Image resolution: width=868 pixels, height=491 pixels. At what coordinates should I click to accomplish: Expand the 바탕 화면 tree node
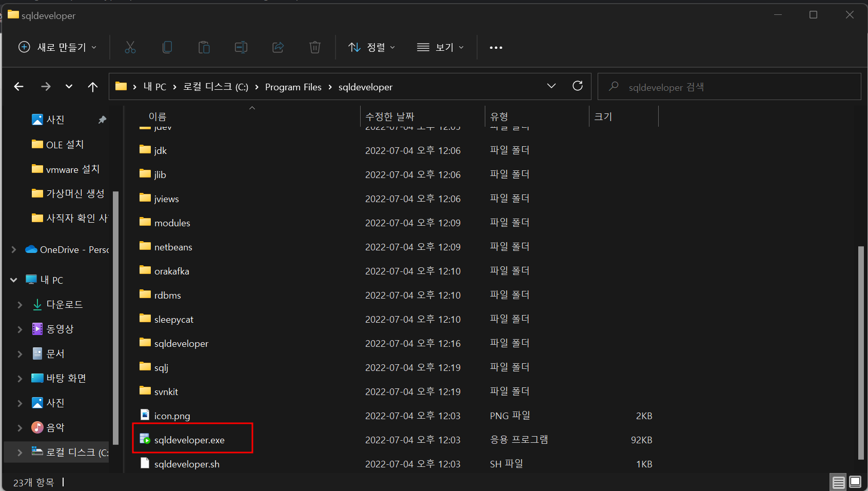click(x=20, y=379)
